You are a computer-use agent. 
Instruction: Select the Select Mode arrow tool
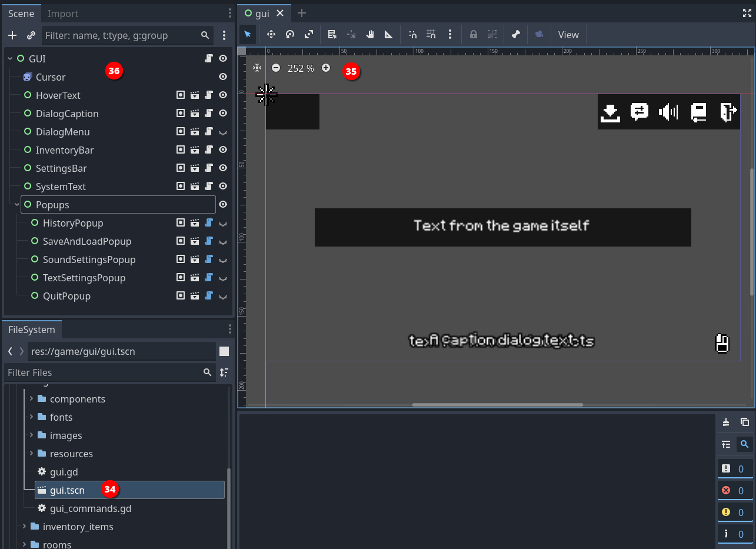pyautogui.click(x=248, y=35)
